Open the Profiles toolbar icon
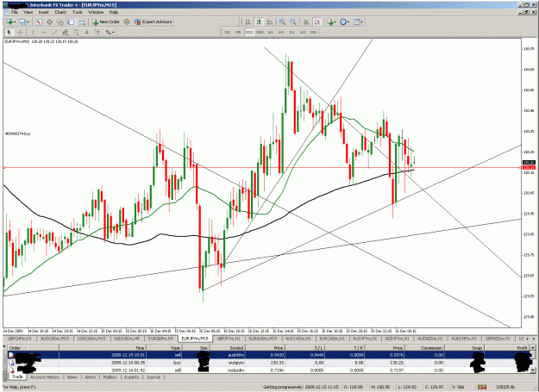The height and width of the screenshot is (392, 539). (24, 22)
